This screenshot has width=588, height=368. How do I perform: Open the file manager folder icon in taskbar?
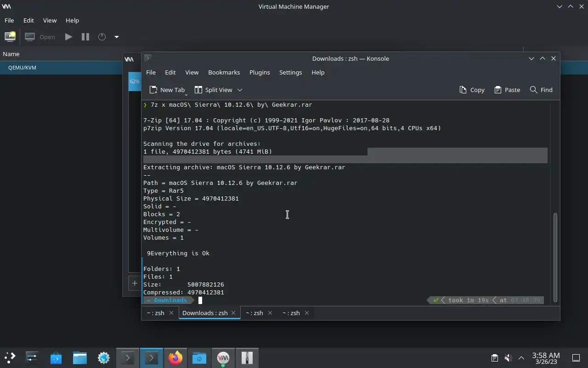point(80,358)
